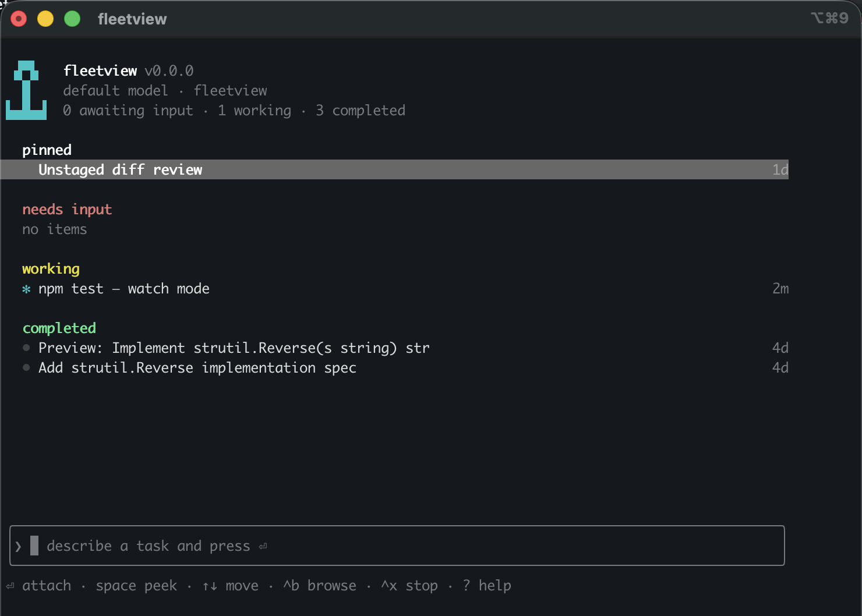Click the completed section header
The width and height of the screenshot is (862, 616).
coord(59,328)
